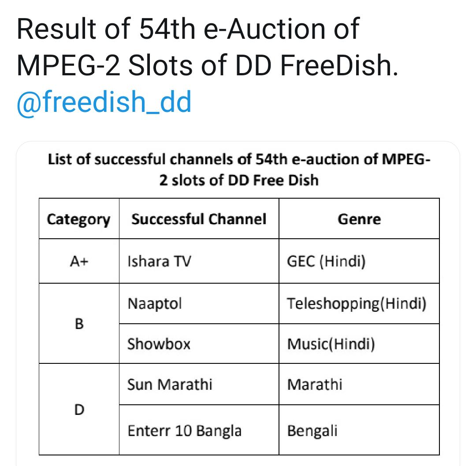
Task: Click the Teleshopping(Hindi) genre cell
Action: [x=359, y=303]
